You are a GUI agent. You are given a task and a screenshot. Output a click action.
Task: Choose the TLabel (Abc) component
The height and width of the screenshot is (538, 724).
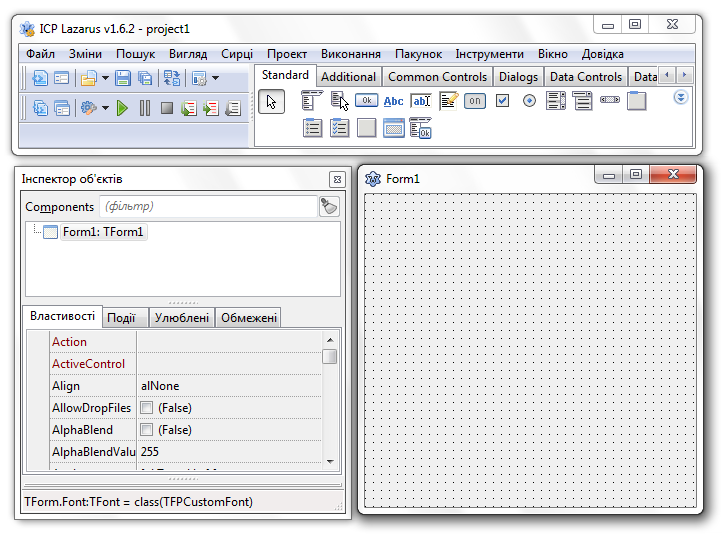[393, 101]
